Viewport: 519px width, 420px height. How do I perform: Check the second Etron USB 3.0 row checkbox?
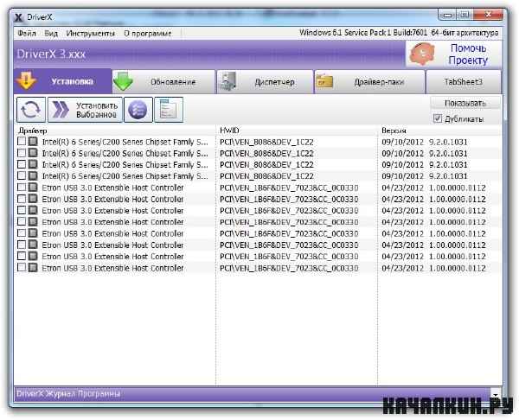[x=22, y=199]
